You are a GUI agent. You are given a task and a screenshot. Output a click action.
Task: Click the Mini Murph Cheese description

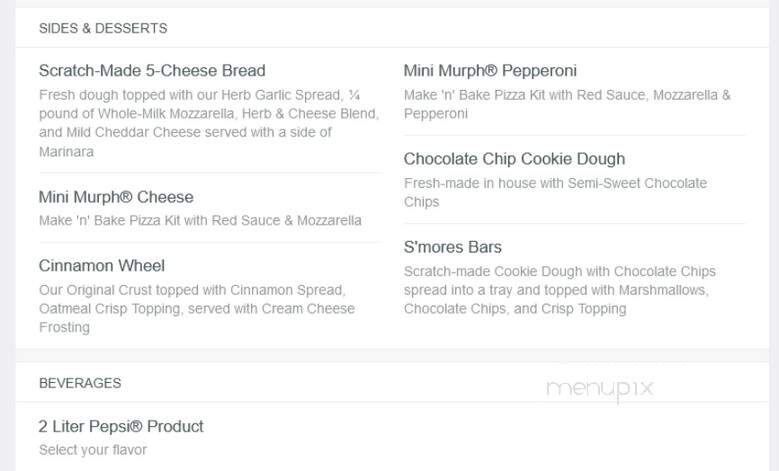tap(200, 220)
